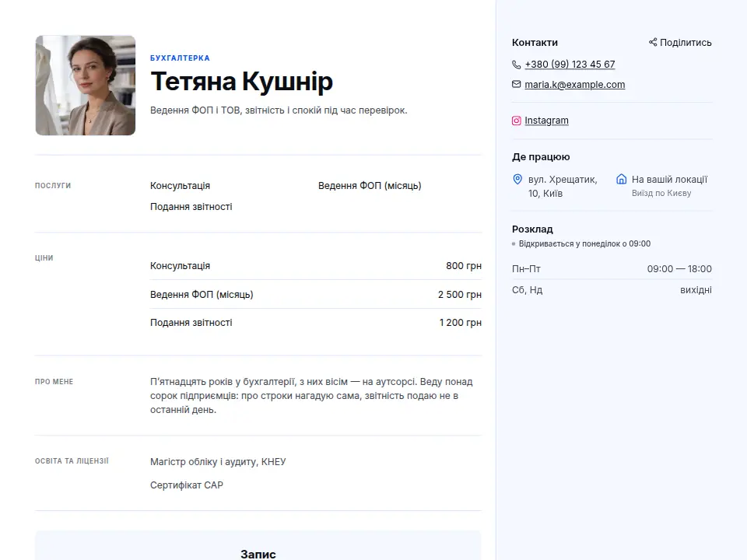Click the address вул. Хрещатик, 10, Київ

coord(563,186)
